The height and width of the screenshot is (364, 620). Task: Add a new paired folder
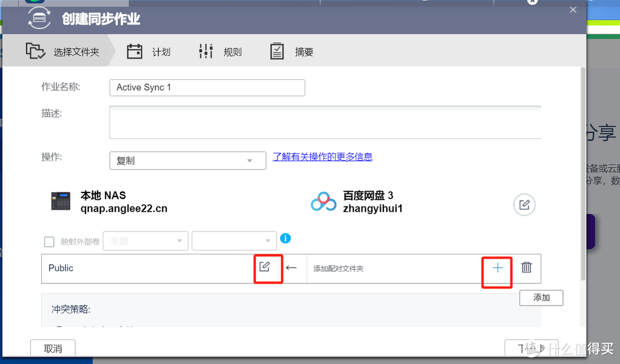pyautogui.click(x=497, y=268)
